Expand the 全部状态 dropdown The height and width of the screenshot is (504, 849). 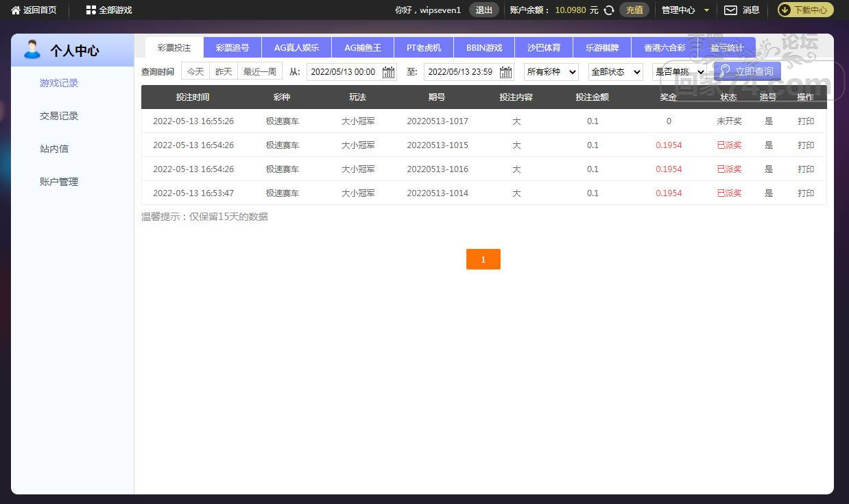click(615, 72)
